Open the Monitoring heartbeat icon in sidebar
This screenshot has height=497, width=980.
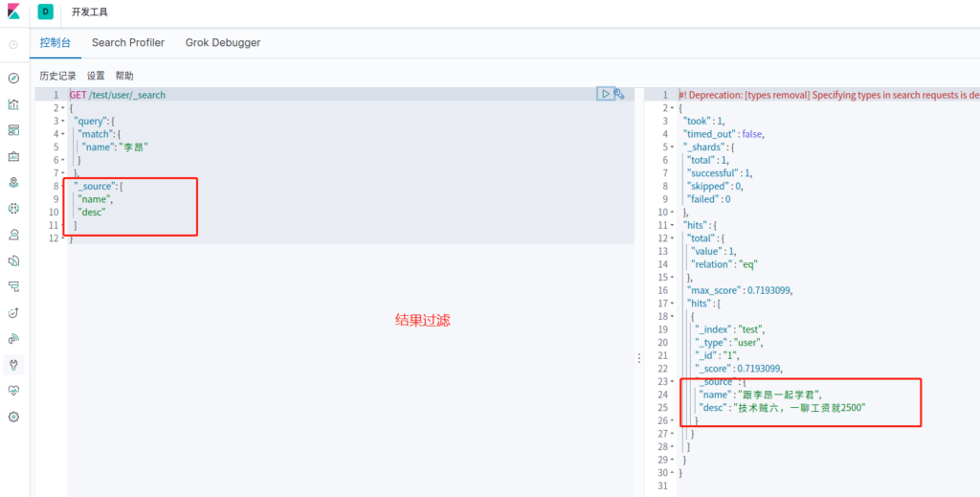pyautogui.click(x=13, y=391)
